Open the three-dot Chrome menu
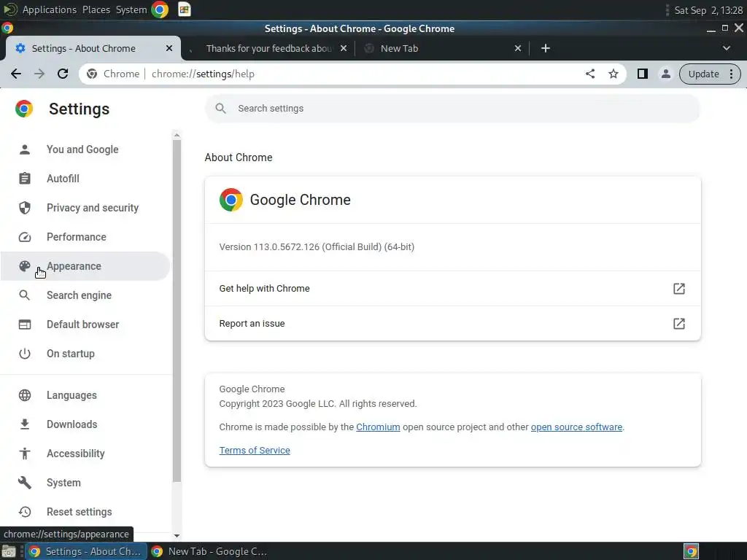747x560 pixels. pos(731,74)
